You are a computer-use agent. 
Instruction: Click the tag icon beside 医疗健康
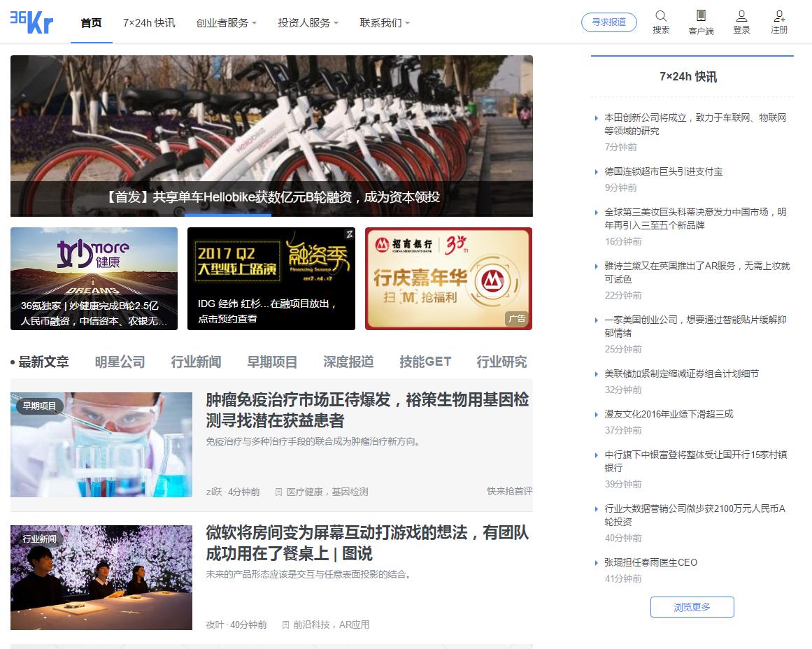tap(278, 491)
